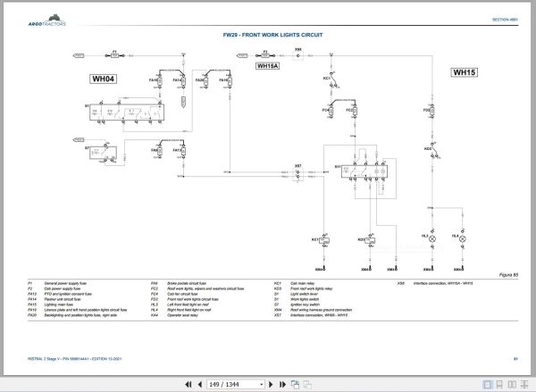Select two-page continuous scrolling layout
Viewport: 536px width, 392px height.
(524, 385)
